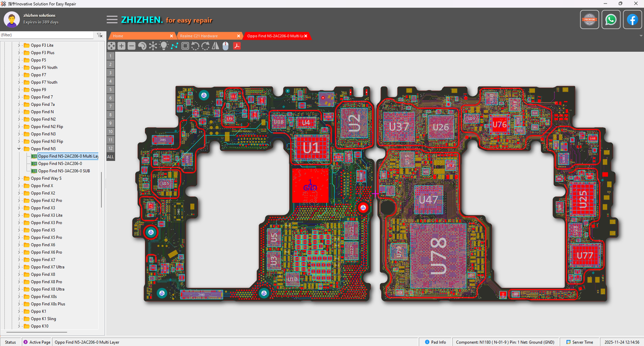Rotate board clockwise icon
Image resolution: width=644 pixels, height=346 pixels.
coord(205,46)
